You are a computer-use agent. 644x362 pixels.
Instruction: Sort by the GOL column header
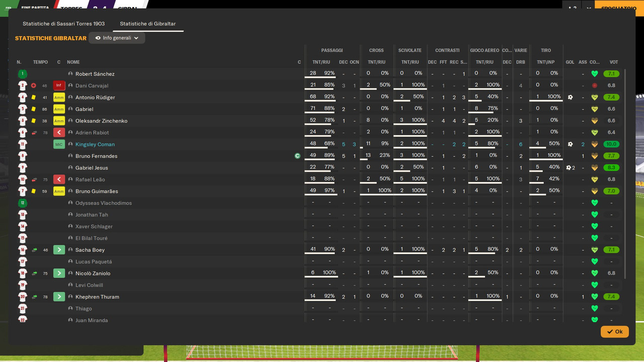point(570,62)
